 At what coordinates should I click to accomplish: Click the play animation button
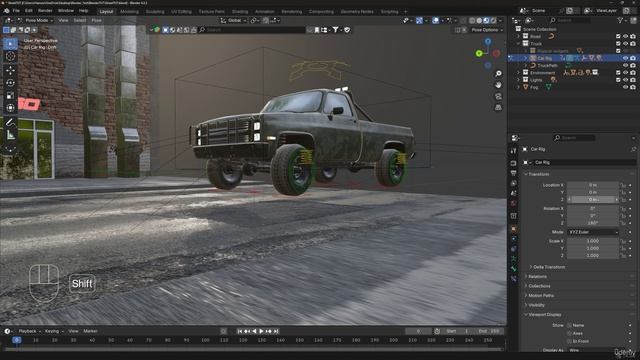[x=261, y=331]
